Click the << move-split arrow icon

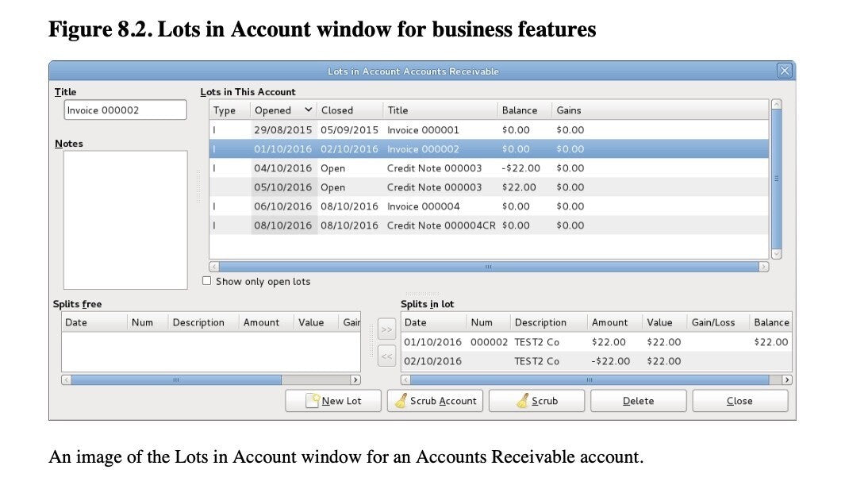pyautogui.click(x=388, y=356)
